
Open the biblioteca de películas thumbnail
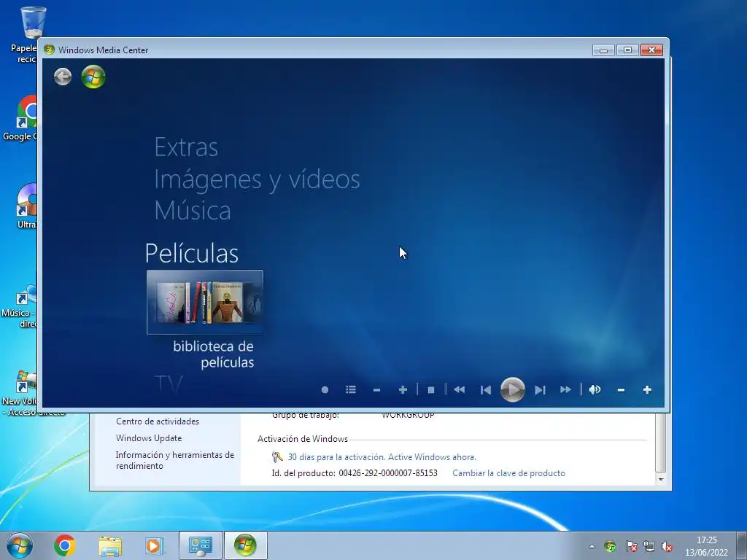click(x=205, y=302)
